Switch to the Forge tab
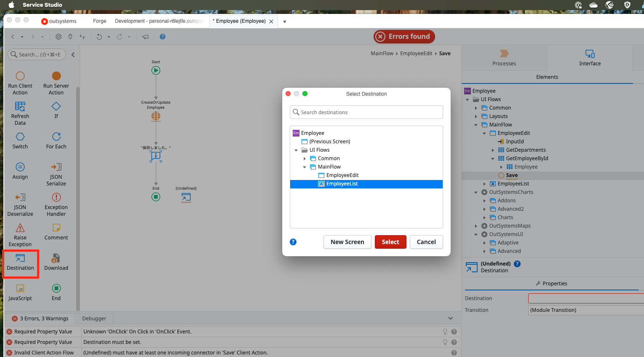 tap(100, 21)
